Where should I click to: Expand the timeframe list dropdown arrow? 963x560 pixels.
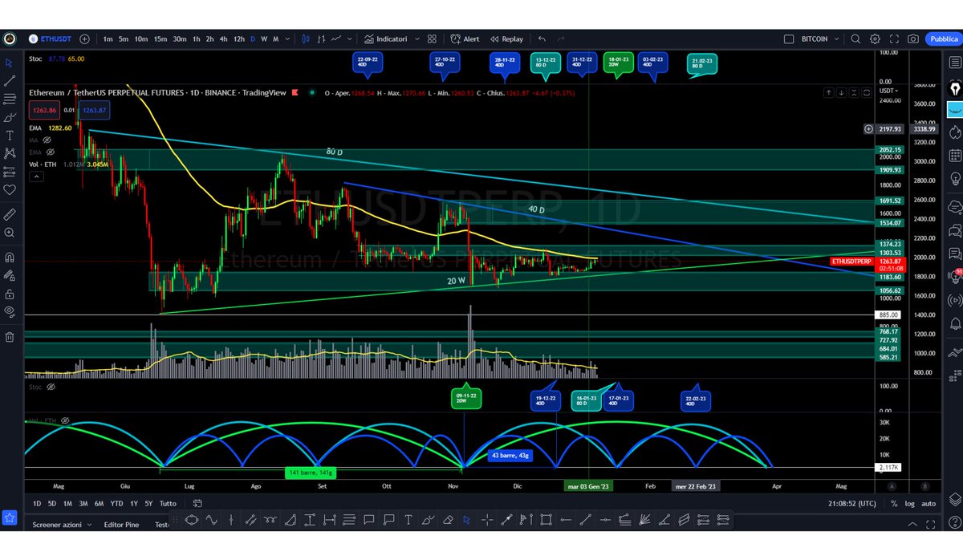click(x=289, y=39)
